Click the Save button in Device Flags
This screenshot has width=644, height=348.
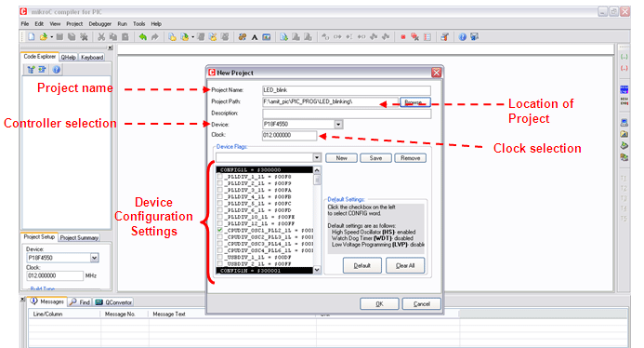click(x=375, y=158)
